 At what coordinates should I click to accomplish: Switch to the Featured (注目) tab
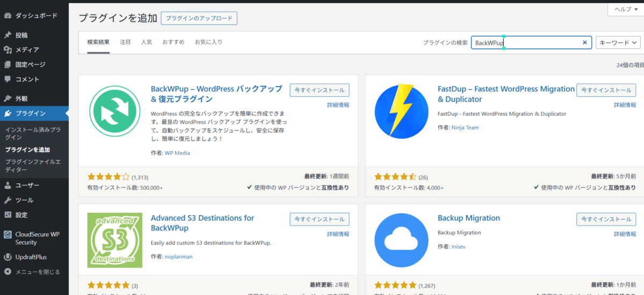(x=125, y=42)
